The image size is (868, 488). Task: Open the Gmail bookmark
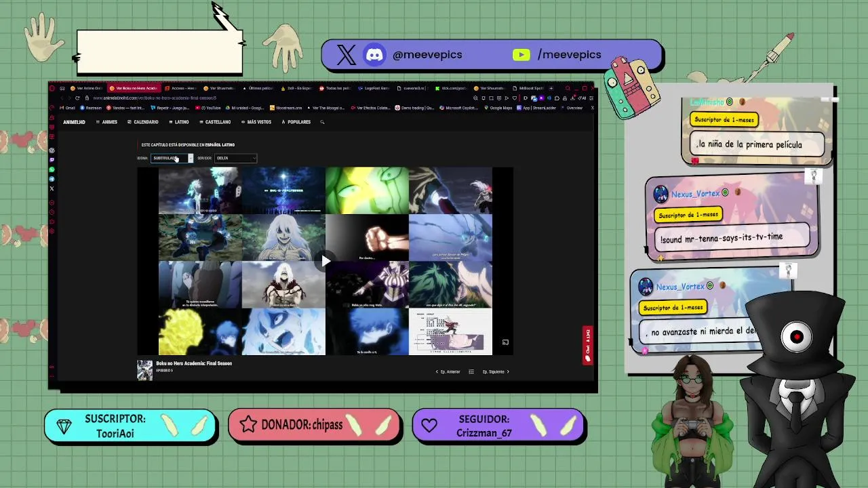67,108
